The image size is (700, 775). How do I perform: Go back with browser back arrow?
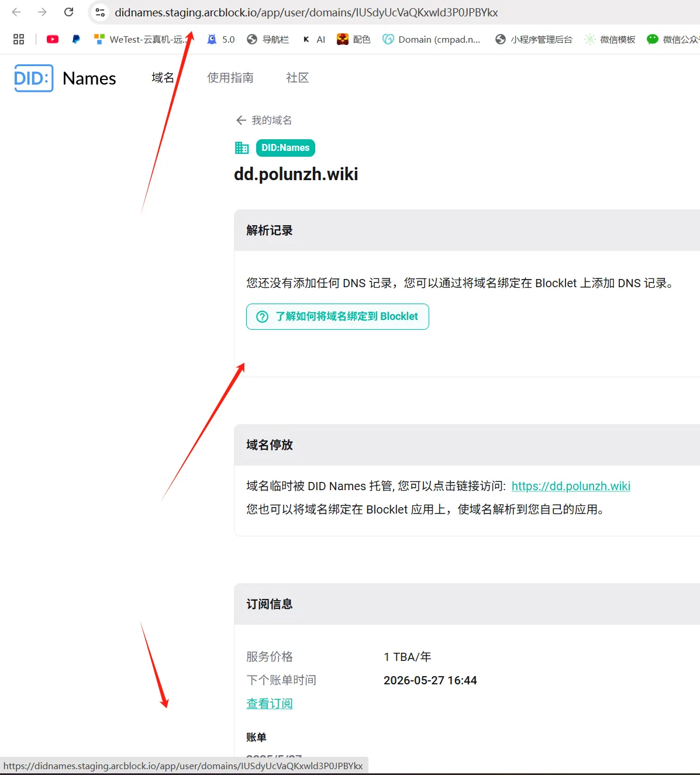16,12
